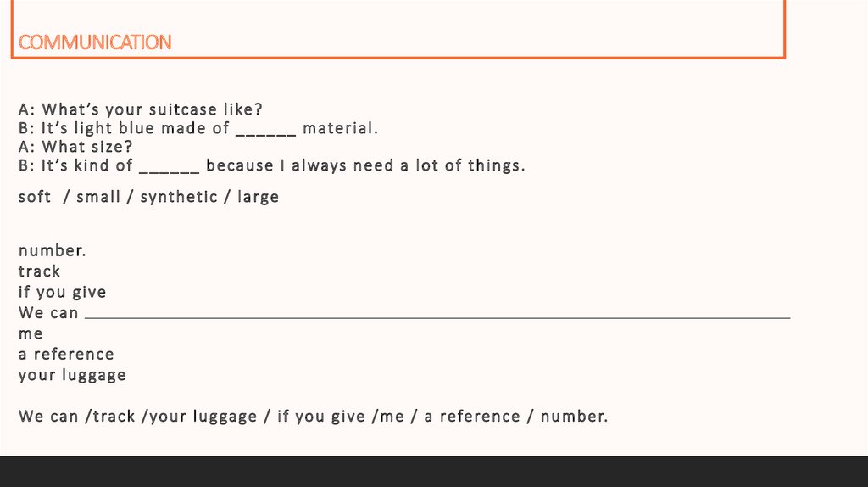
Task: Click the scrambled phrase "number."
Action: point(53,251)
